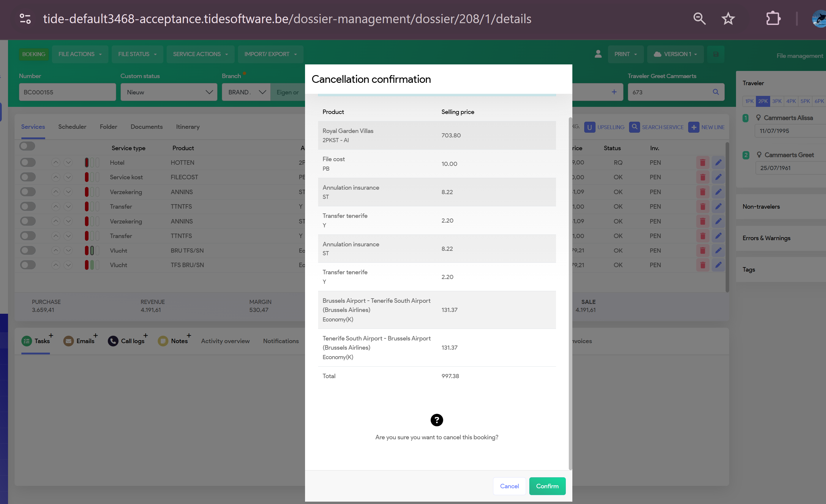This screenshot has width=826, height=504.
Task: Click red delete icon on Hotel row
Action: point(702,163)
